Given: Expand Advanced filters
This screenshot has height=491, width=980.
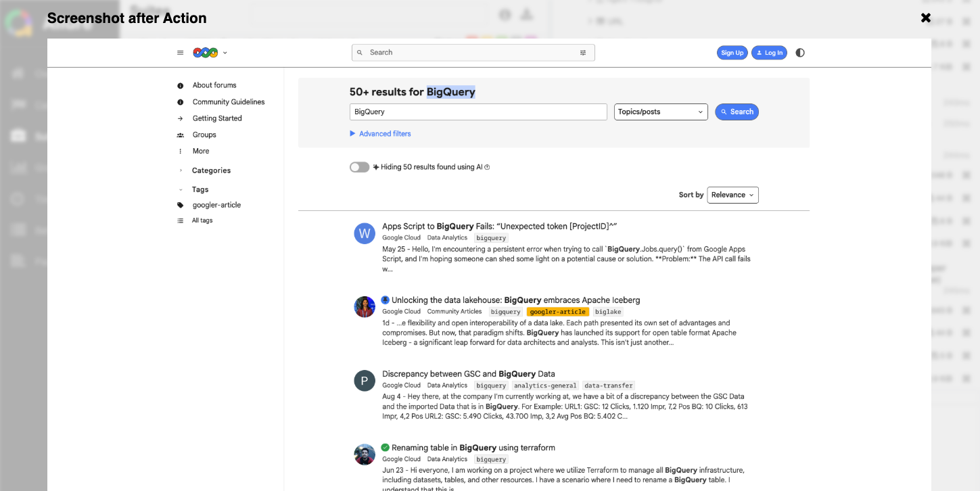Looking at the screenshot, I should tap(380, 134).
